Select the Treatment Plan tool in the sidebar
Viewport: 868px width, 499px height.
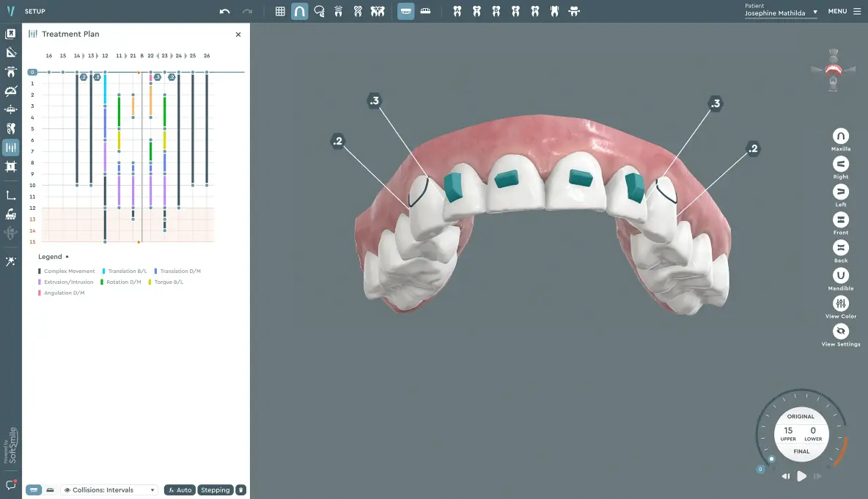coord(11,147)
